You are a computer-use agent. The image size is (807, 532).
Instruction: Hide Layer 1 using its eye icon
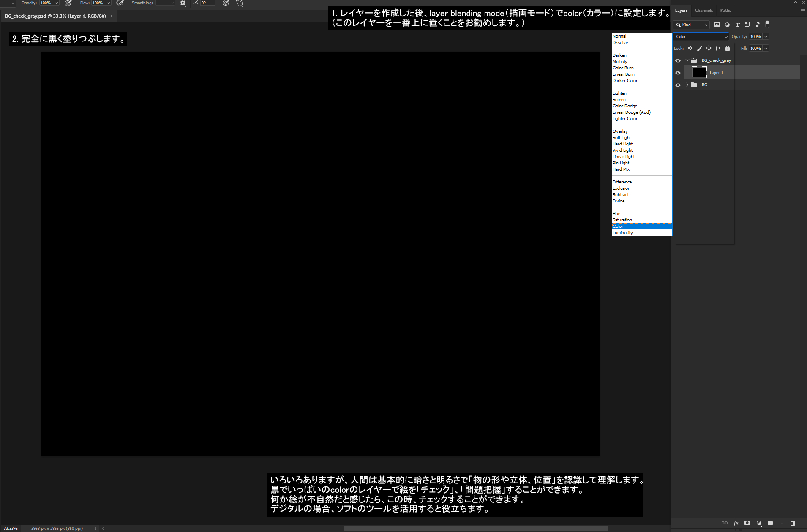[678, 73]
